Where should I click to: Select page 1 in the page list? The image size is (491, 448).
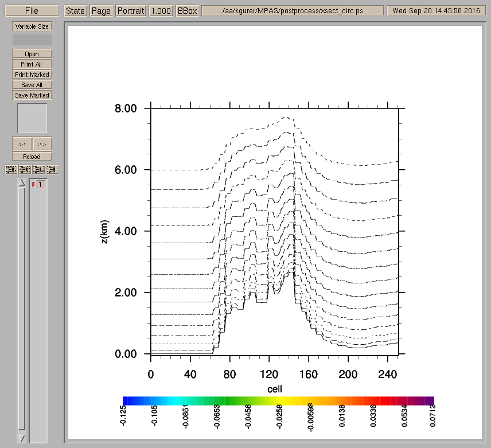[x=41, y=185]
